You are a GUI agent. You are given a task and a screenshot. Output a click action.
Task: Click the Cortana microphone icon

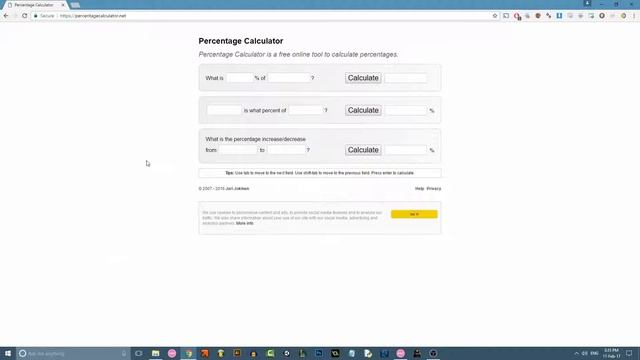(124, 353)
